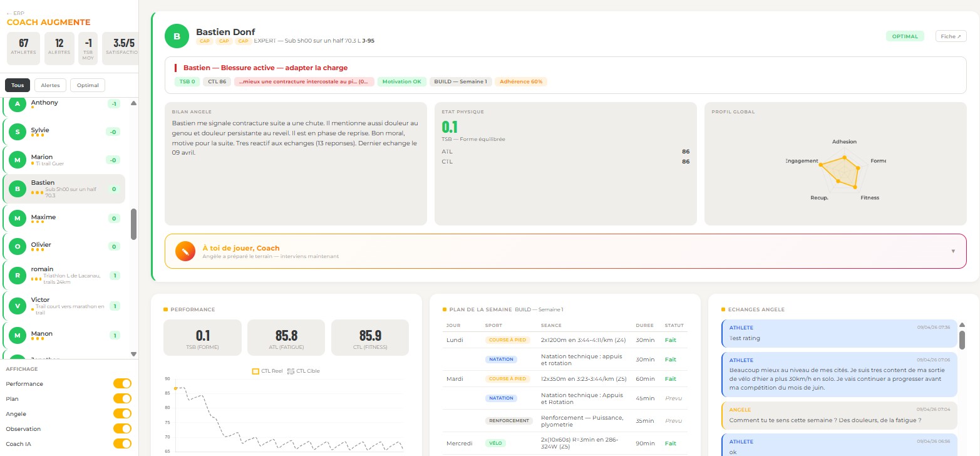
Task: Expand the 'À toi de jouer, Coach' banner chevron
Action: pos(953,251)
